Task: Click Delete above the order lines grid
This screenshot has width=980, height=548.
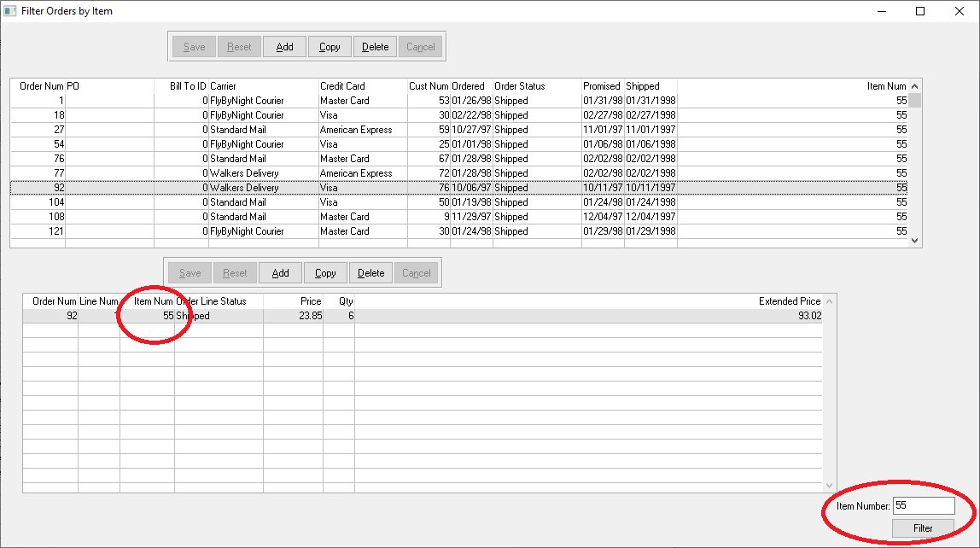Action: (370, 273)
